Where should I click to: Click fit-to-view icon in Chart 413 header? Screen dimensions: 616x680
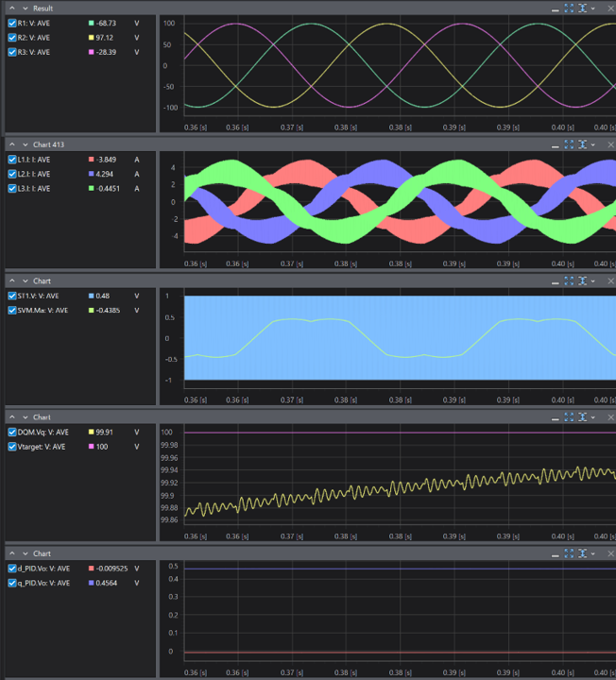point(569,144)
